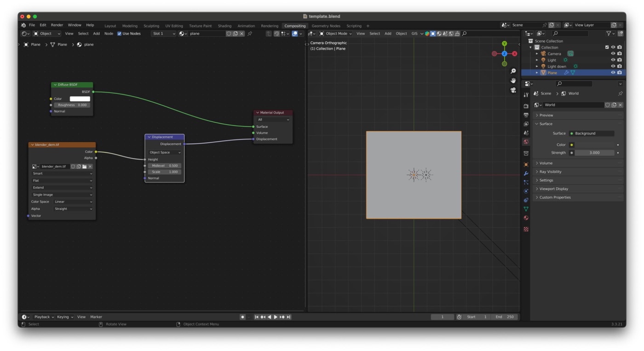Viewport: 644px width, 351px height.
Task: Hide the Light object in the outliner
Action: 613,60
